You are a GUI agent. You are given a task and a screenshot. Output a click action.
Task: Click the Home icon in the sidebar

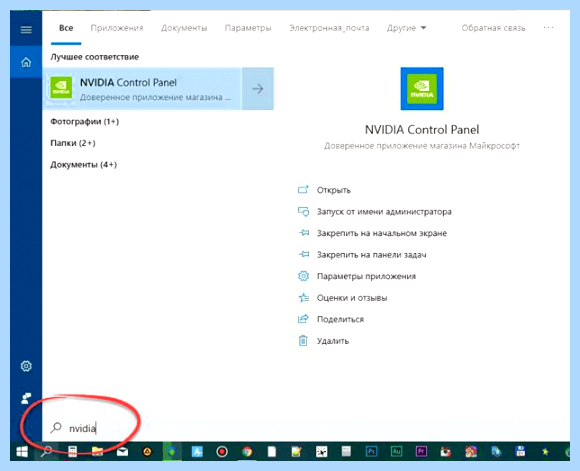pos(26,62)
